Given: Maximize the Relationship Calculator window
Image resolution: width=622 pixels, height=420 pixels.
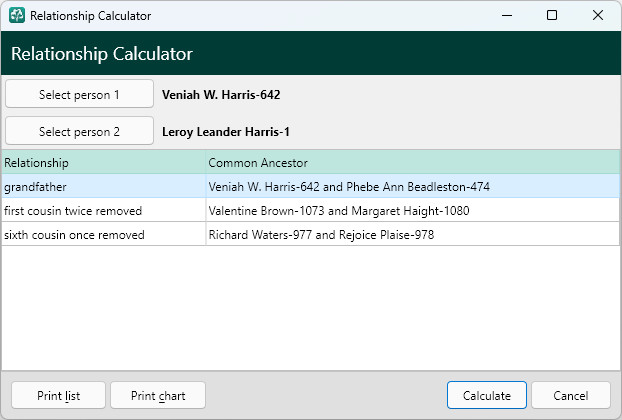Looking at the screenshot, I should 552,15.
